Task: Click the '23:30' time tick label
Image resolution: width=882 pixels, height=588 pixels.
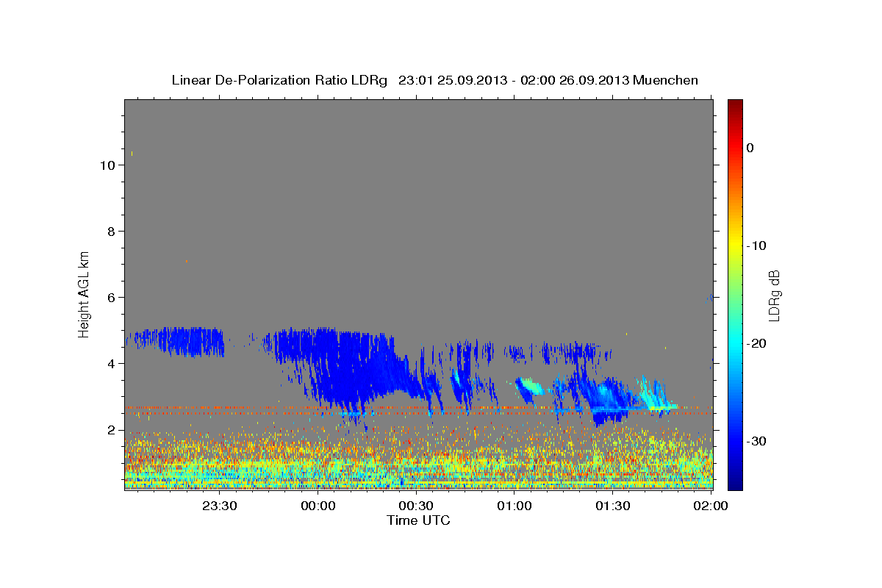Action: pos(219,506)
